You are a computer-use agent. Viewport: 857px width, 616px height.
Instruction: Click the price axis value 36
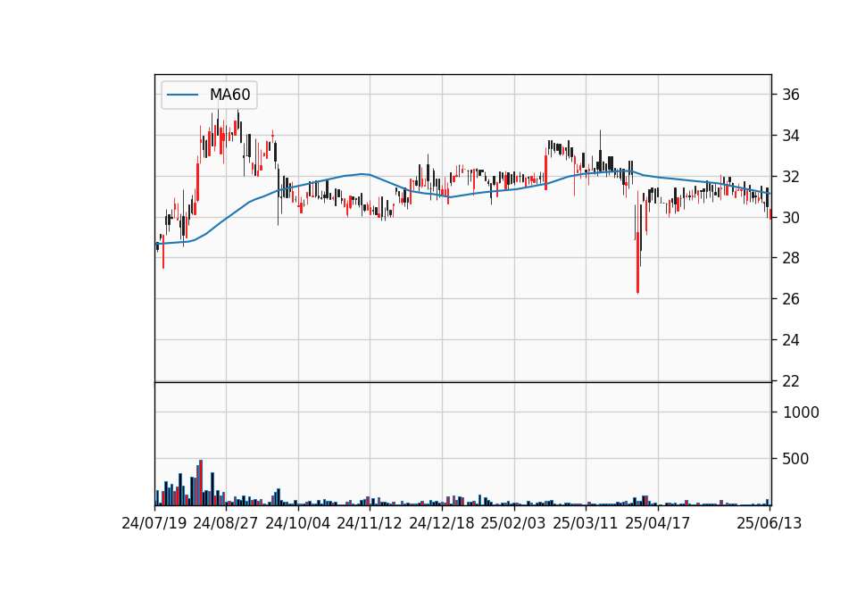pyautogui.click(x=791, y=95)
